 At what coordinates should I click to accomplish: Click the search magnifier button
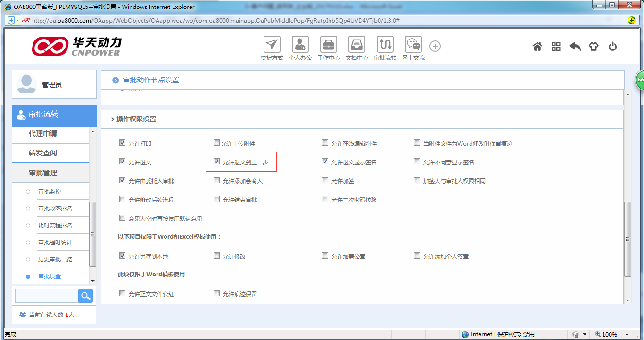pos(85,296)
